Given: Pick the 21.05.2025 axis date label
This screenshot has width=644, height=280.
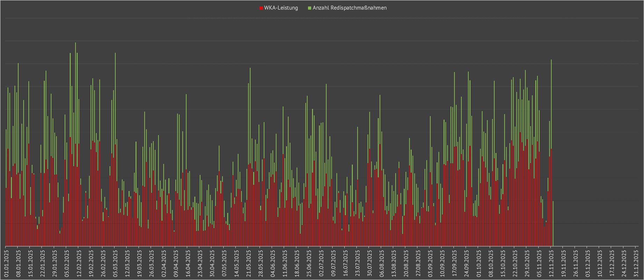Looking at the screenshot, I should tap(248, 263).
